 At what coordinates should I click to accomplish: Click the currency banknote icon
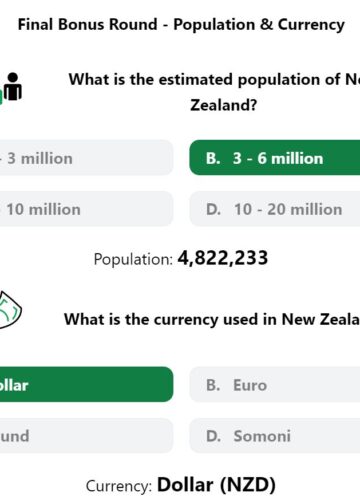[10, 310]
